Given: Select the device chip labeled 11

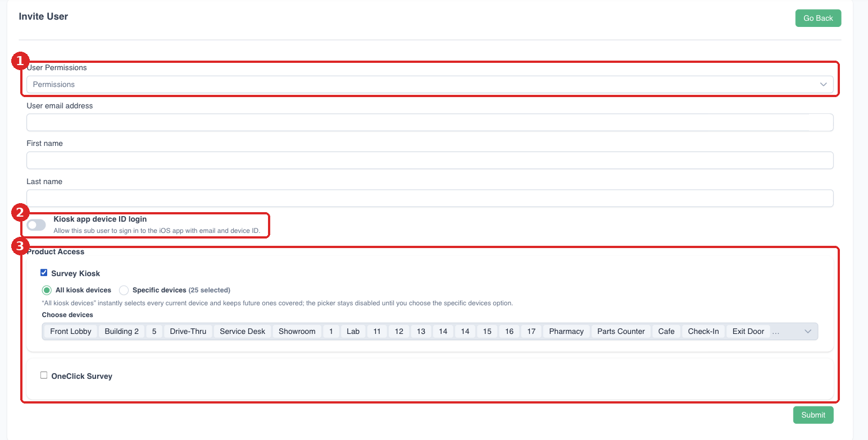Looking at the screenshot, I should 377,332.
